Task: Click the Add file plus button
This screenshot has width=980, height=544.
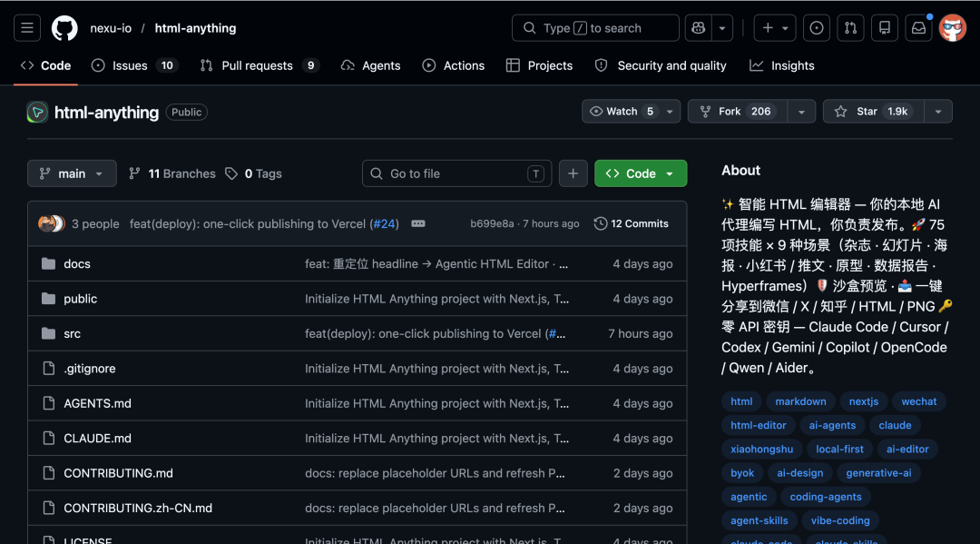Action: pyautogui.click(x=573, y=173)
